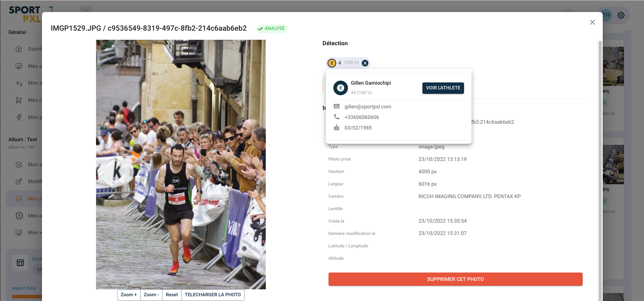The height and width of the screenshot is (301, 644).
Task: Delete photo with SUPPRIMER CET PHOTO
Action: pos(455,279)
